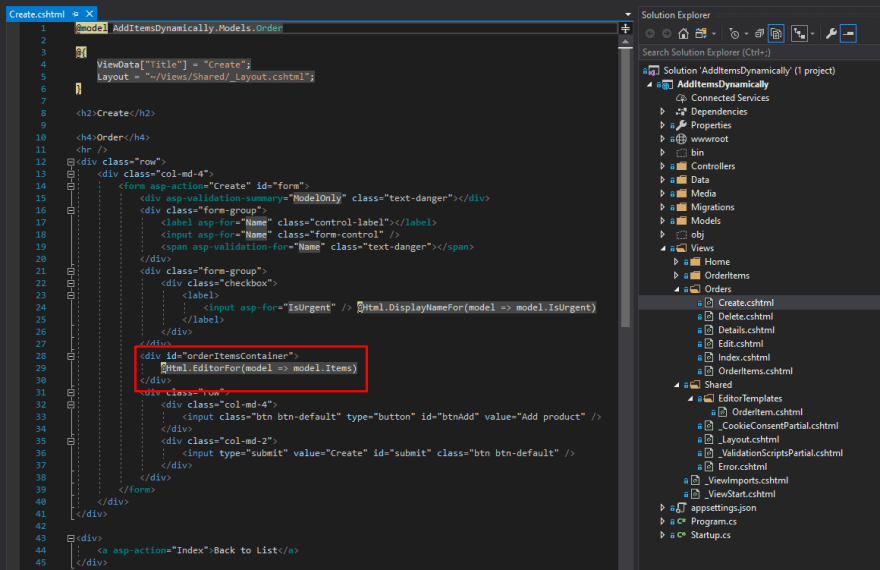This screenshot has height=570, width=880.
Task: Toggle the Show All Files button
Action: (776, 34)
